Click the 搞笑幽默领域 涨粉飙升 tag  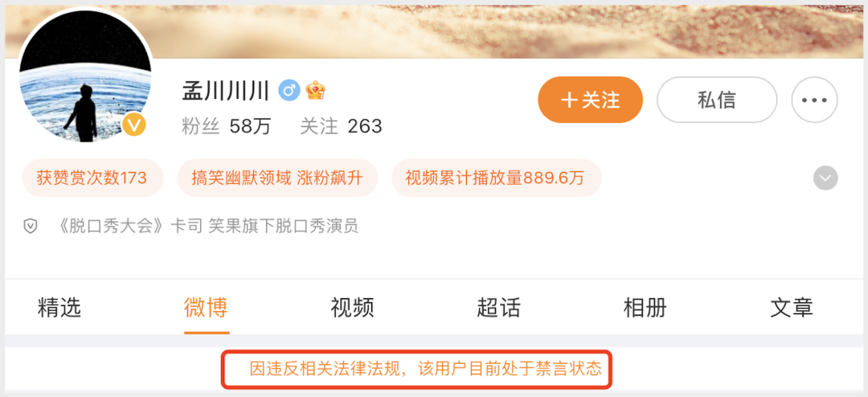[x=277, y=178]
